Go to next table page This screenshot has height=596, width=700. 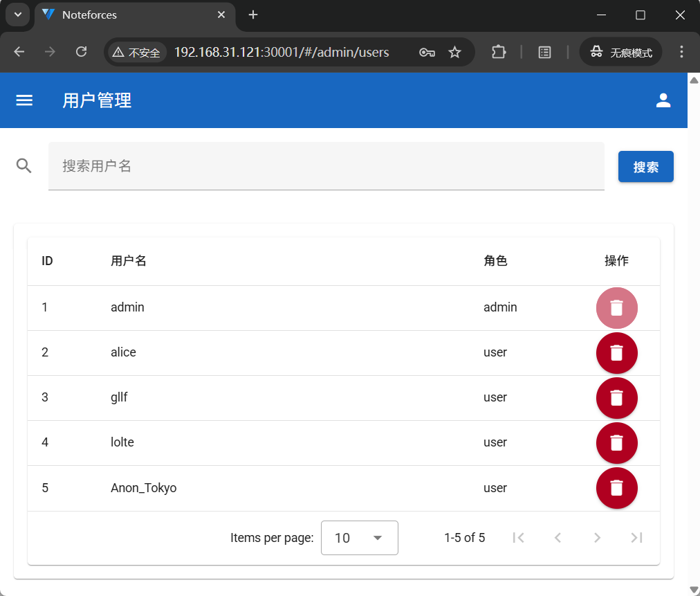click(597, 537)
